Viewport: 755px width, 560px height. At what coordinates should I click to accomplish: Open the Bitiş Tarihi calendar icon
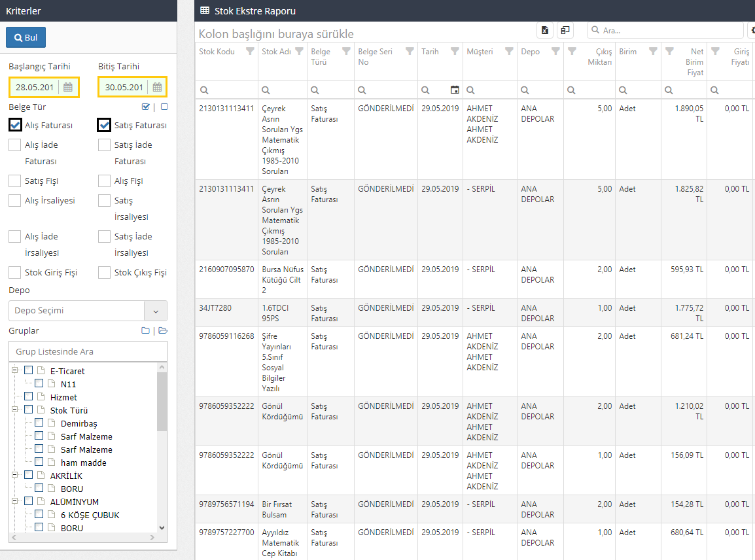[x=157, y=87]
